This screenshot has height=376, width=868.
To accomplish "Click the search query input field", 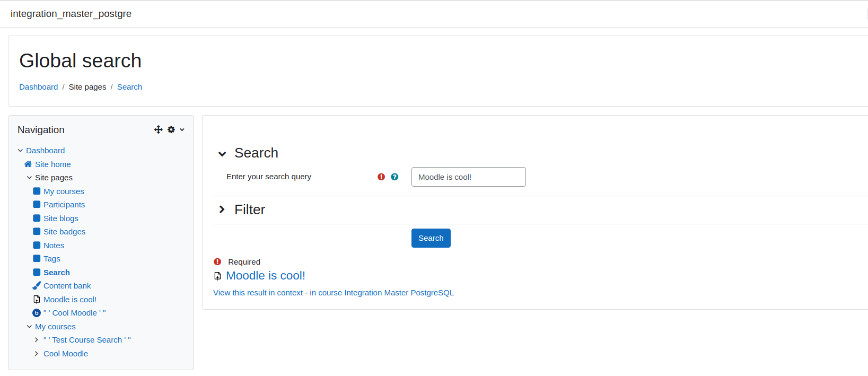I will coord(469,177).
